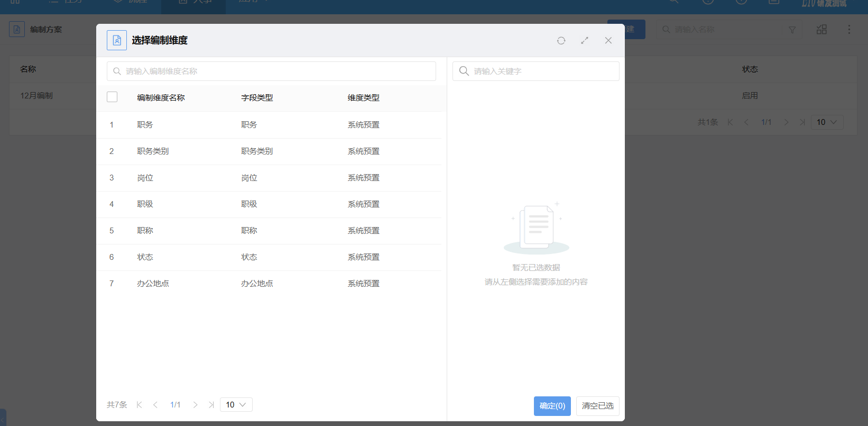Select row 6 状态 dimension name

(145, 257)
